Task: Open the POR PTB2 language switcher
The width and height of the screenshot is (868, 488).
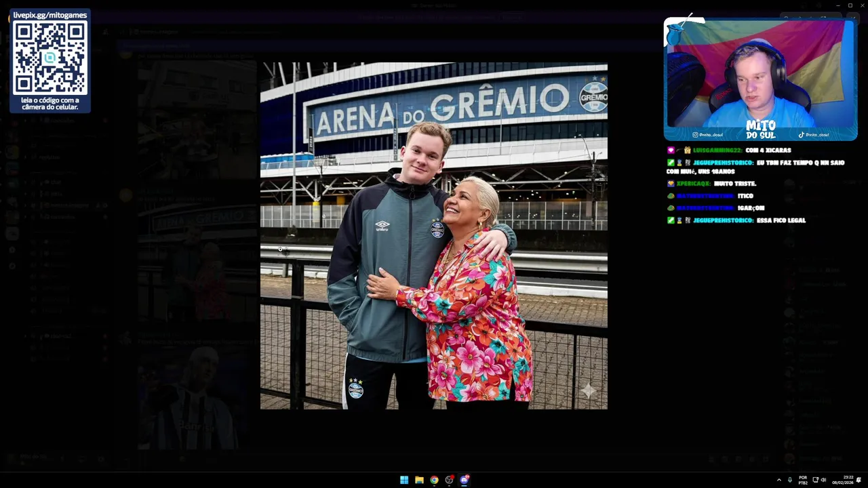Action: tap(803, 480)
